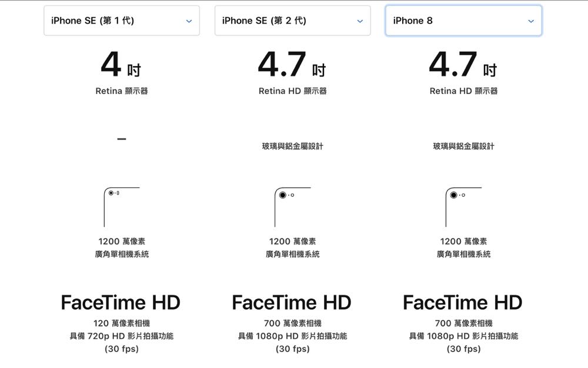Click "廣角單相機系統" text in the iPhone 8 column
This screenshot has height=368, width=588.
(463, 254)
